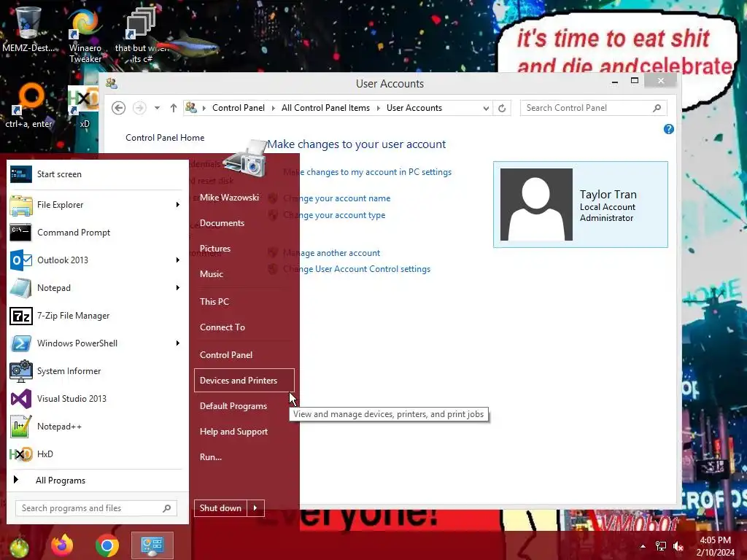Open Notepad icon in start menu

[21, 288]
